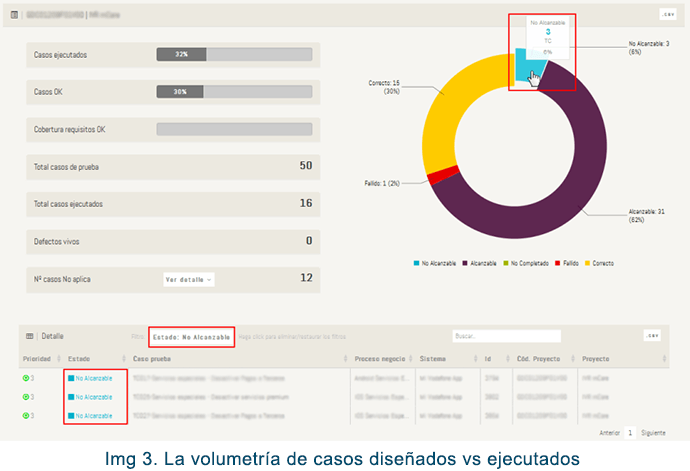Export the Detalle table as .csv
Viewport: 690px width, 471px height.
point(653,336)
